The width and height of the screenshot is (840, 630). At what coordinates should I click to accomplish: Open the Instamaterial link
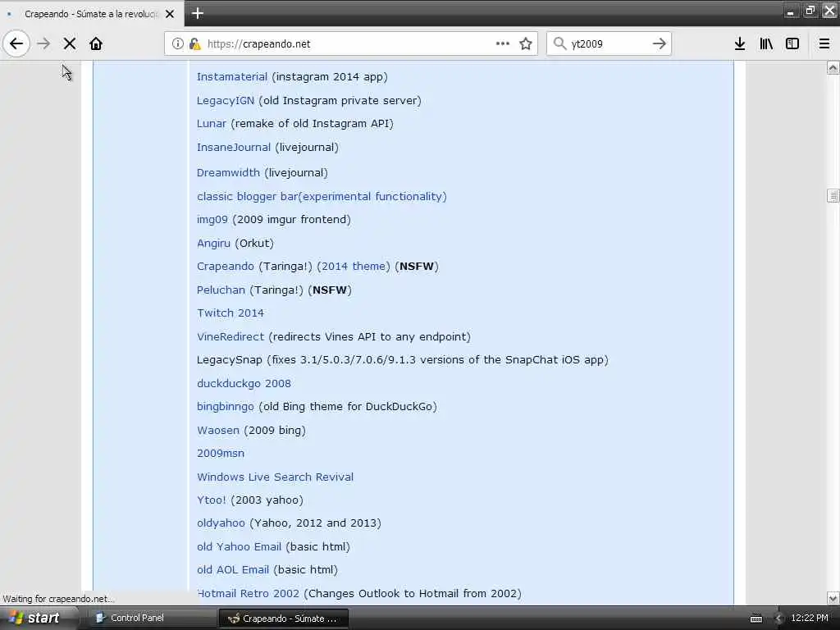click(x=231, y=76)
